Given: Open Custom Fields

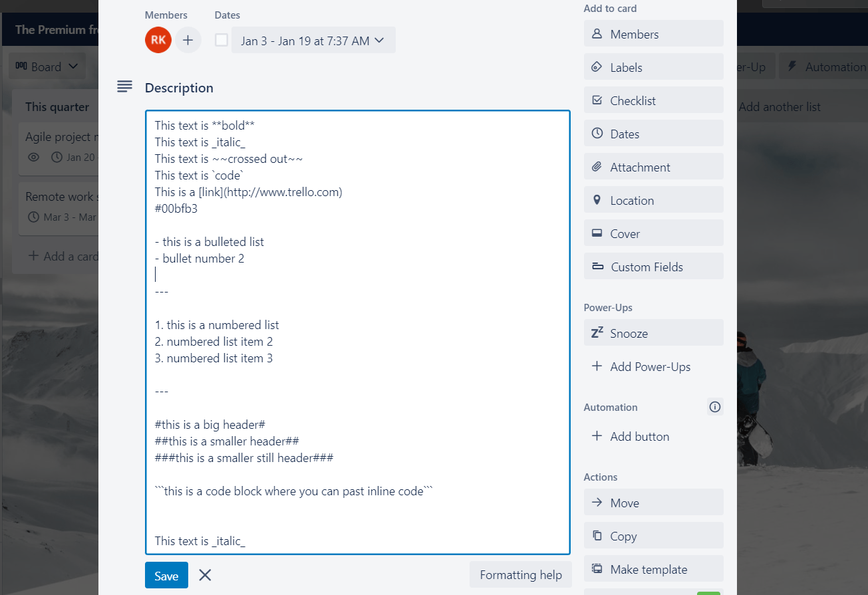Looking at the screenshot, I should pyautogui.click(x=653, y=267).
